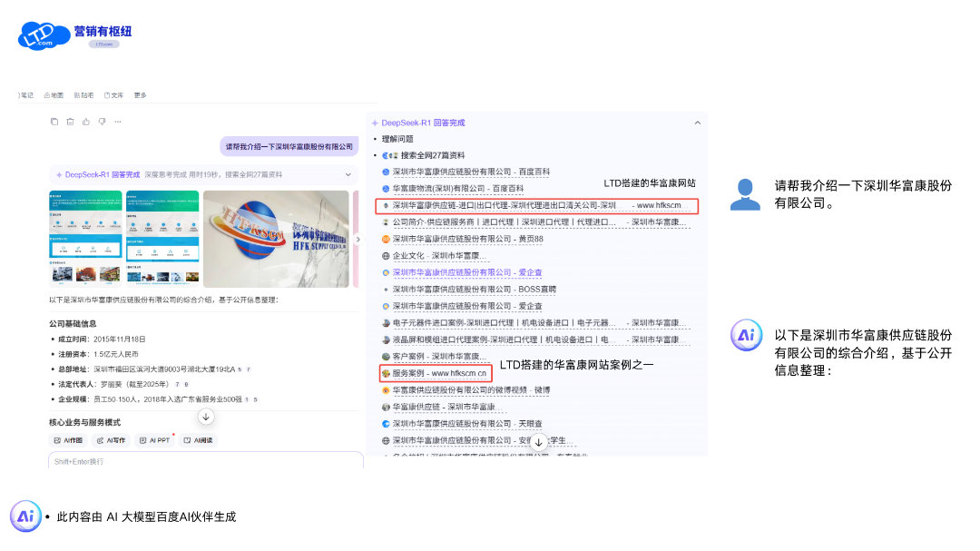Click scroll-down arrow in sources list
Viewport: 980px width, 551px height.
pos(539,442)
